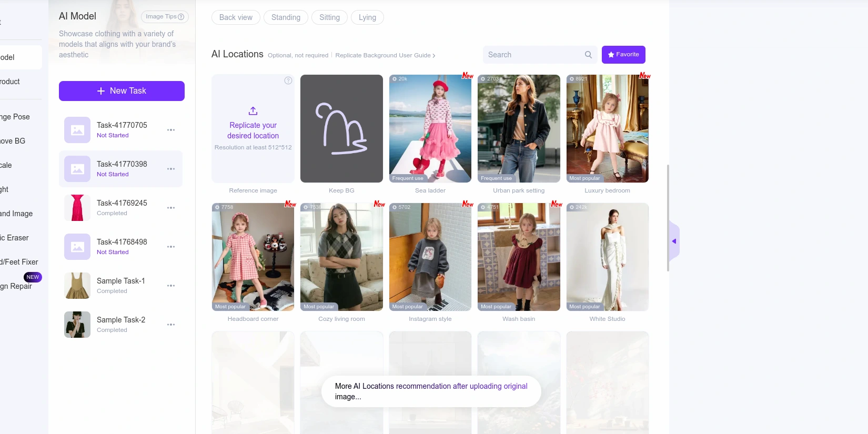This screenshot has height=434, width=868.
Task: Select the Sitting pose filter
Action: (329, 17)
